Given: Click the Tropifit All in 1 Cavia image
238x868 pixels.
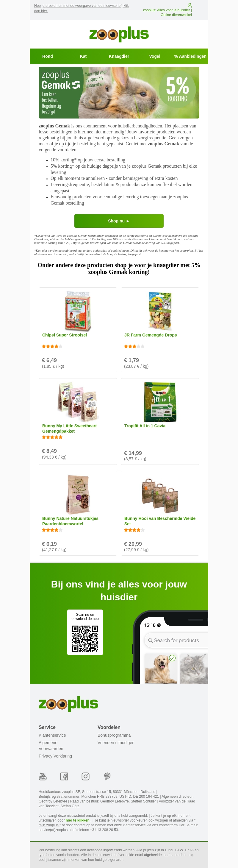Looking at the screenshot, I should (160, 402).
